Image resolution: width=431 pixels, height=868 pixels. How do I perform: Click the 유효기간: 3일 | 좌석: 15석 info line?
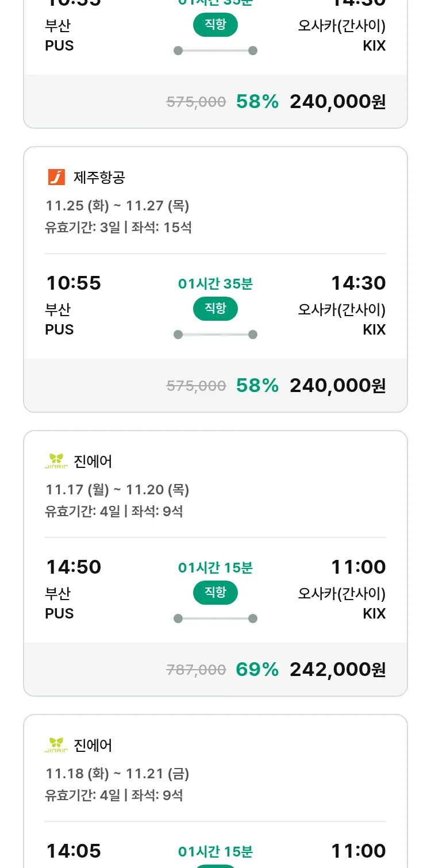click(x=118, y=227)
